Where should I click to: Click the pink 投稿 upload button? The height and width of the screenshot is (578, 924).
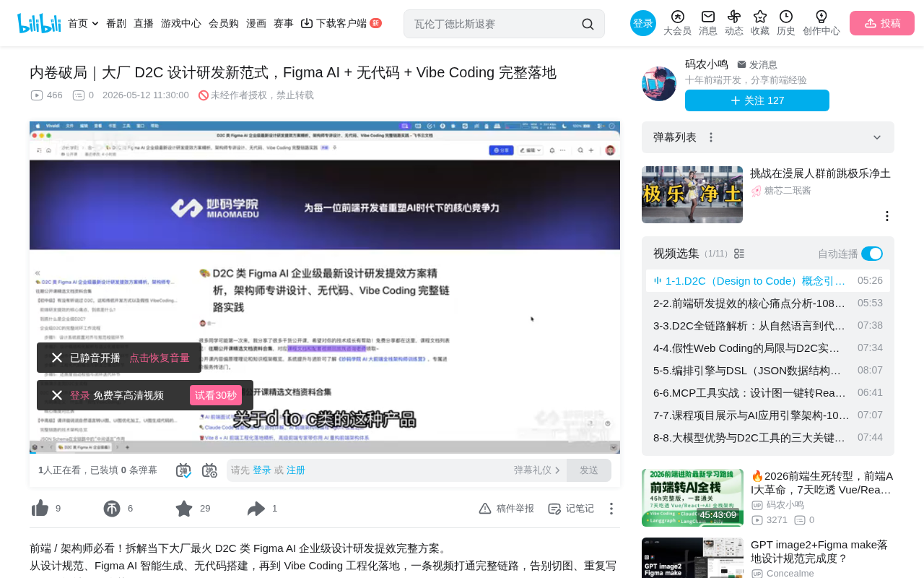pos(882,23)
